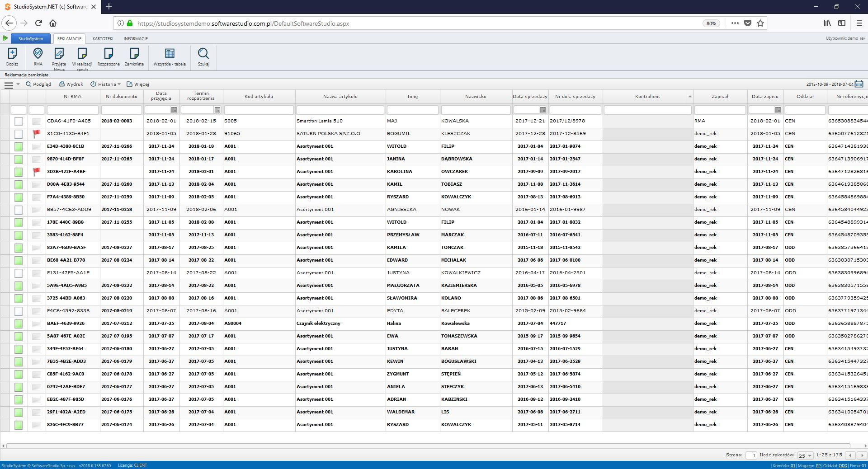Open a new browser tab

(109, 6)
